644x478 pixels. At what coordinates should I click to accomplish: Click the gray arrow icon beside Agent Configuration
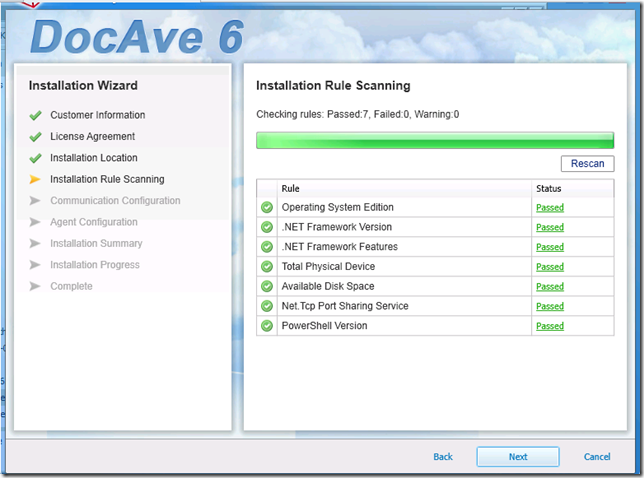coord(35,222)
